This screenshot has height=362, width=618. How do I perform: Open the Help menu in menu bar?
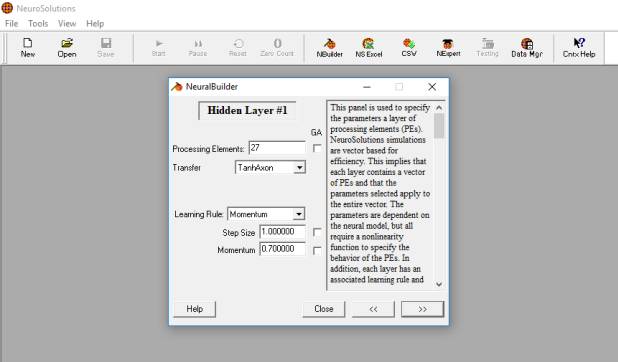point(95,24)
